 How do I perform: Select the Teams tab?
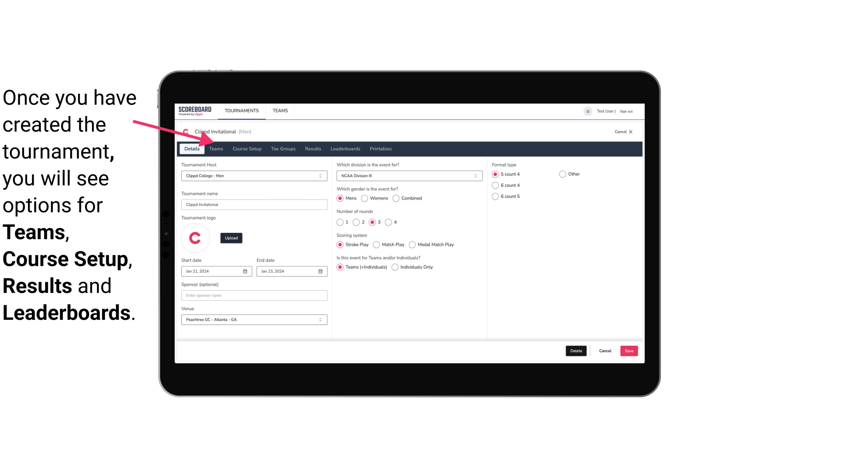(215, 148)
